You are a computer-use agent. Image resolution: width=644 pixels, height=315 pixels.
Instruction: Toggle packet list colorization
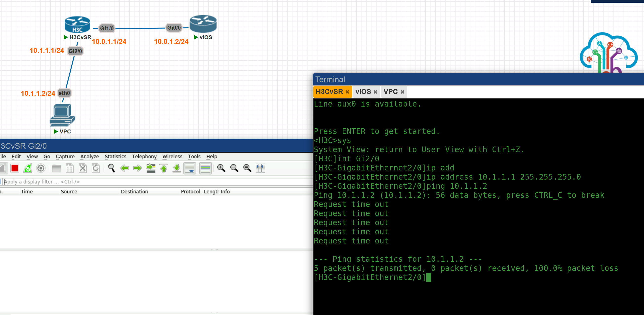point(206,168)
